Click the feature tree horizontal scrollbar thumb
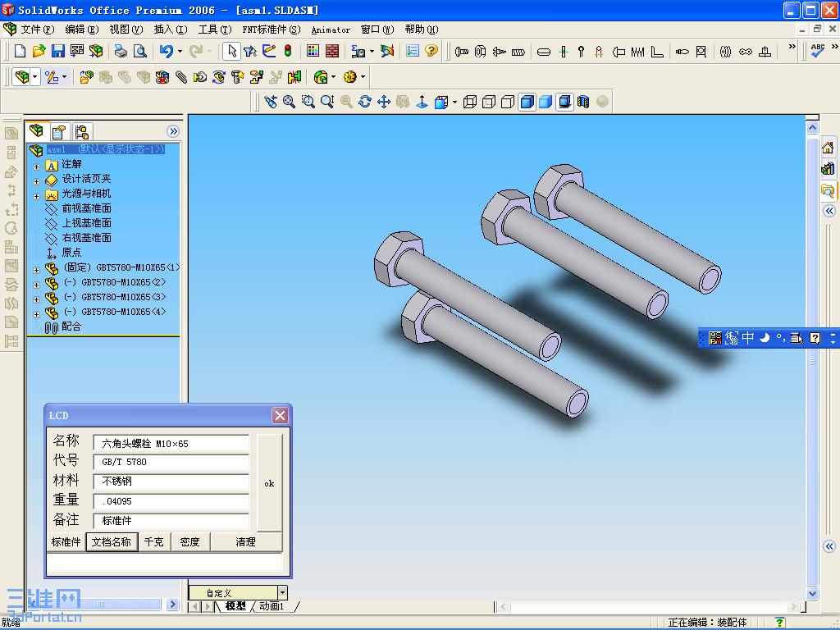Viewport: 840px width, 630px height. (101, 604)
